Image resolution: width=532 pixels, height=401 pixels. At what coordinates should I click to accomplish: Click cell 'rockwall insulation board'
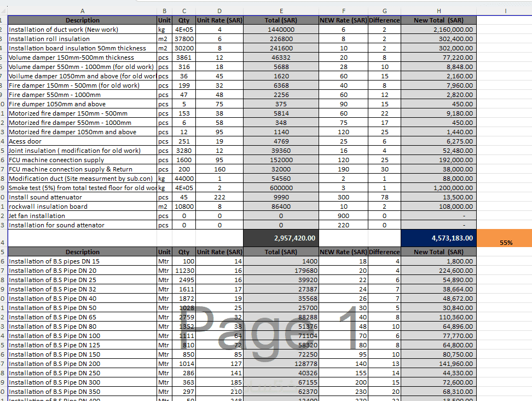pyautogui.click(x=83, y=207)
